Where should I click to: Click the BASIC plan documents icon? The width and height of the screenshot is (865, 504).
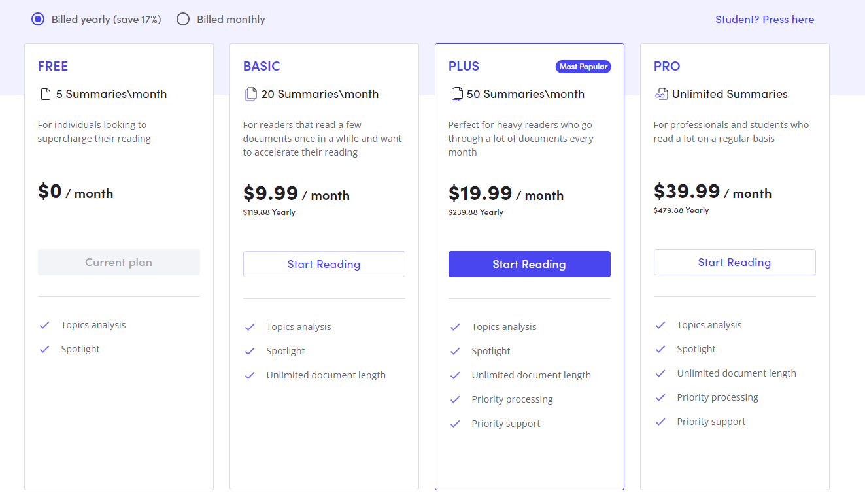[x=251, y=94]
